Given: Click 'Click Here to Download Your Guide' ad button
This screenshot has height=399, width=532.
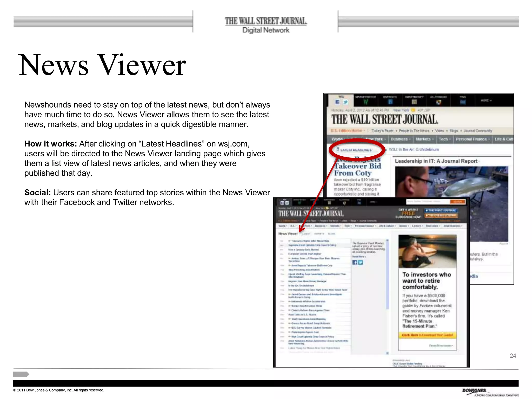Looking at the screenshot, I should 427,335.
